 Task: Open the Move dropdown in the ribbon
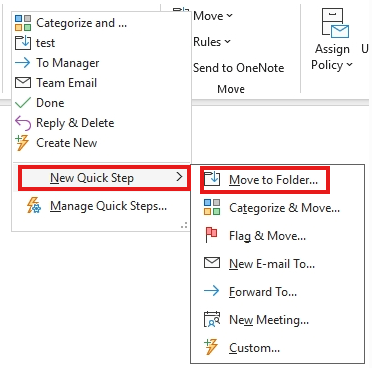tap(213, 16)
